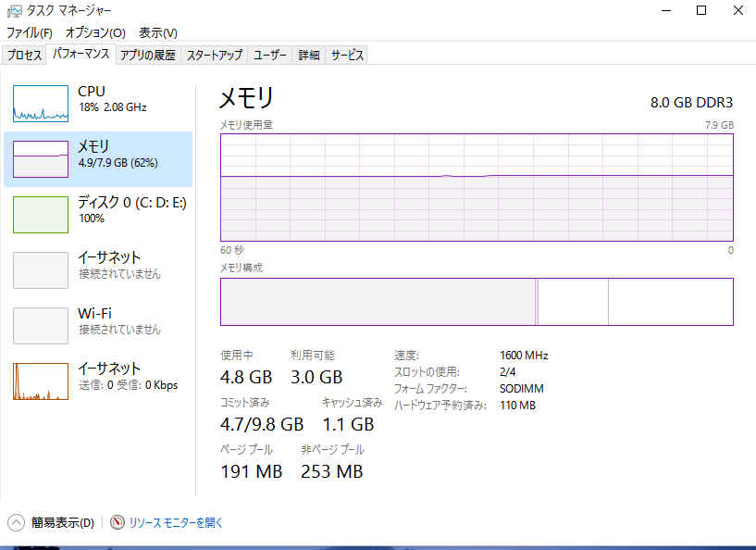Click the 60 秒 graph axis label
756x550 pixels.
pos(232,250)
